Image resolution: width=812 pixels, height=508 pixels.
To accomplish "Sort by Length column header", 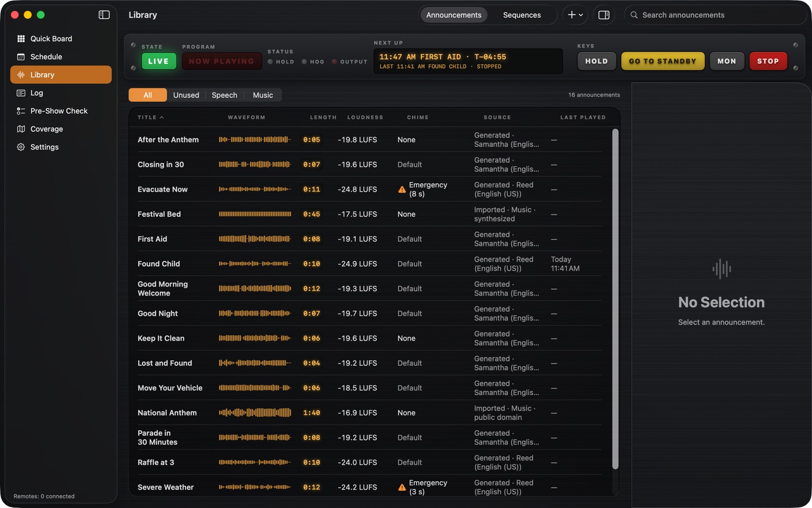I will (323, 117).
